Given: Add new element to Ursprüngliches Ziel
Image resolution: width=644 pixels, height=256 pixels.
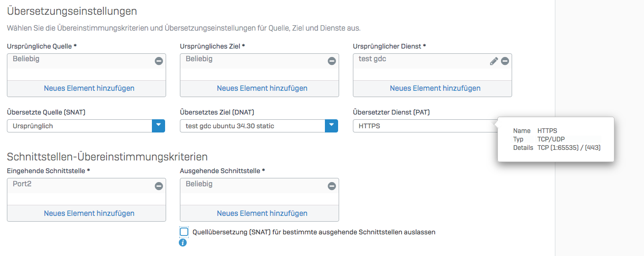Looking at the screenshot, I should click(x=262, y=88).
